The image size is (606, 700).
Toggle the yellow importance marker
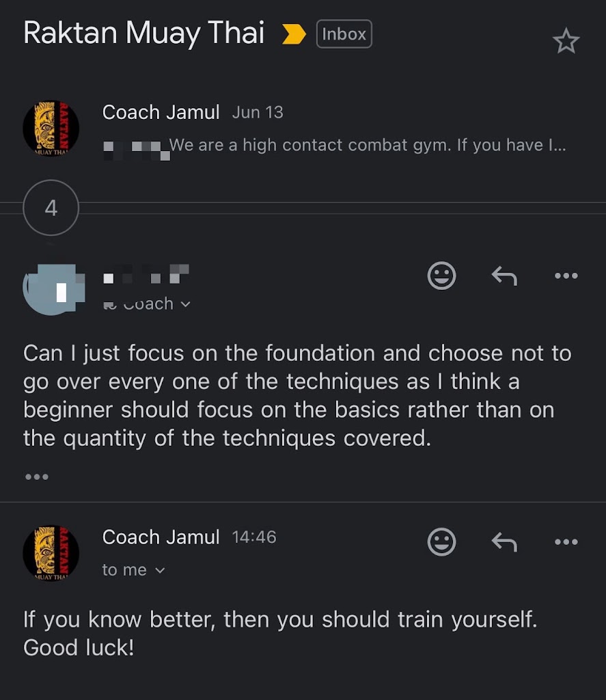[x=294, y=34]
